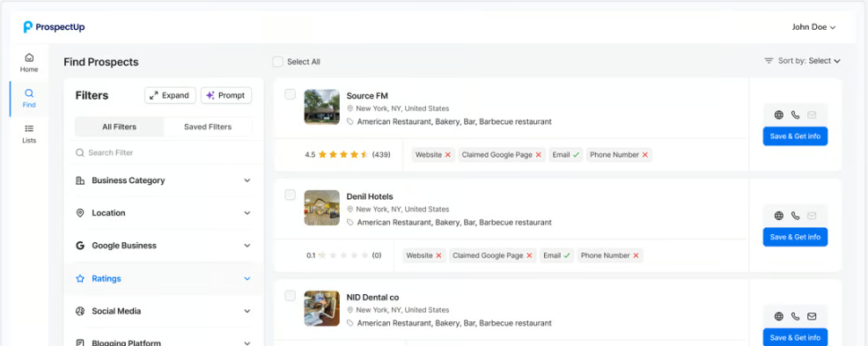868x346 pixels.
Task: Click the phone icon on Source FM card
Action: pyautogui.click(x=796, y=115)
